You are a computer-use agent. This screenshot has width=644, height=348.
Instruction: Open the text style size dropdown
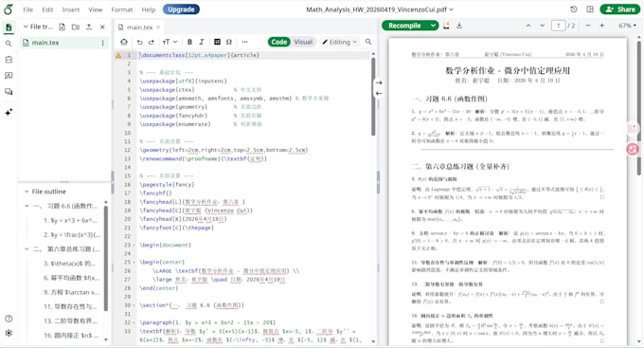pos(170,42)
